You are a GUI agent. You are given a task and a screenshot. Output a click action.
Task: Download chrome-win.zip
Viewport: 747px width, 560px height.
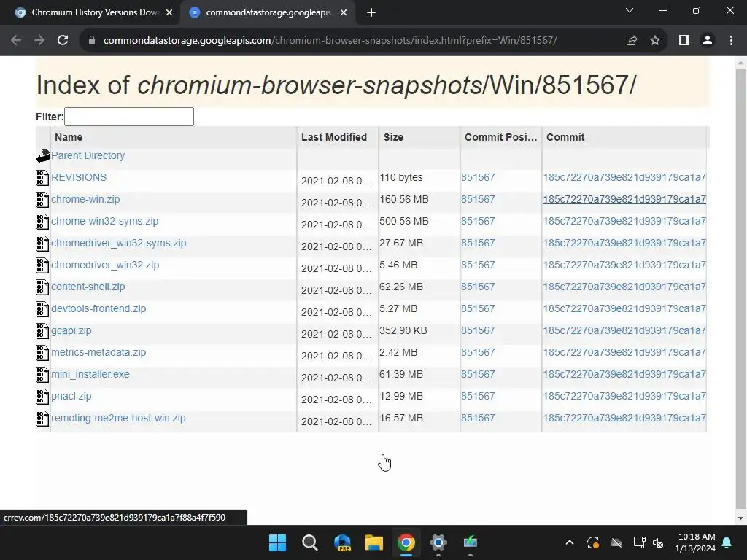click(85, 200)
